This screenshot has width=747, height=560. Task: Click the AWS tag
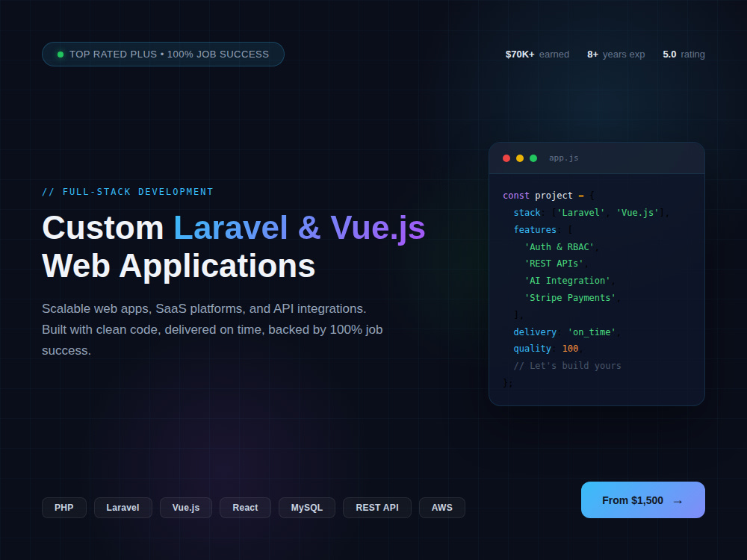click(x=441, y=508)
